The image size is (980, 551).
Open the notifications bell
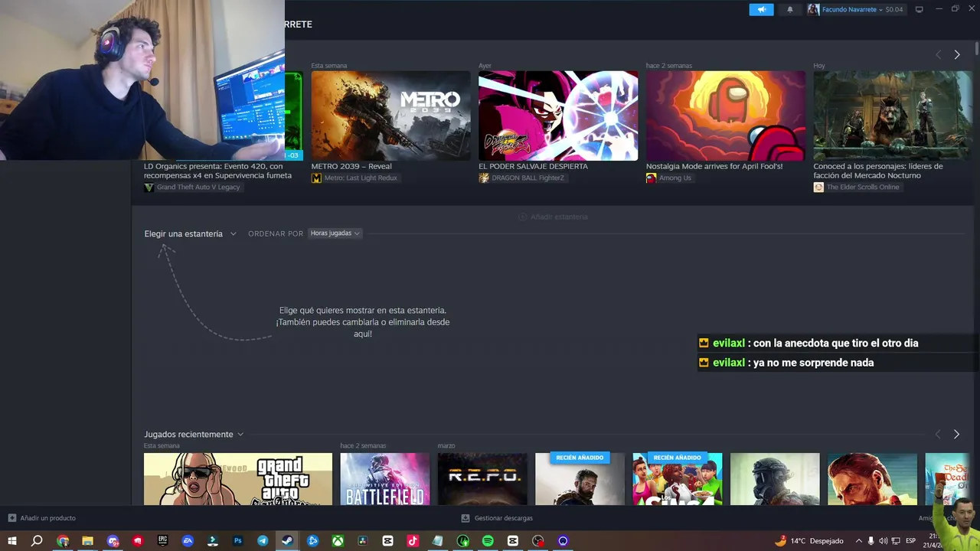(x=790, y=9)
